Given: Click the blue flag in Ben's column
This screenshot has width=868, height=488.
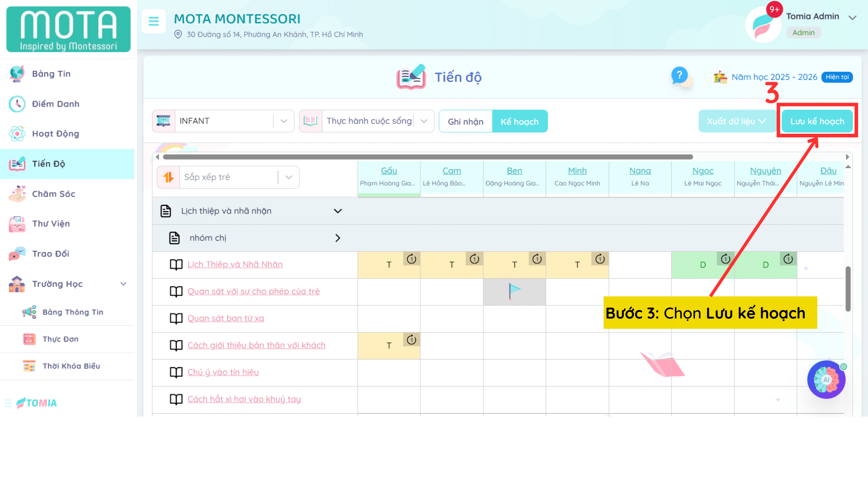Looking at the screenshot, I should click(x=514, y=291).
